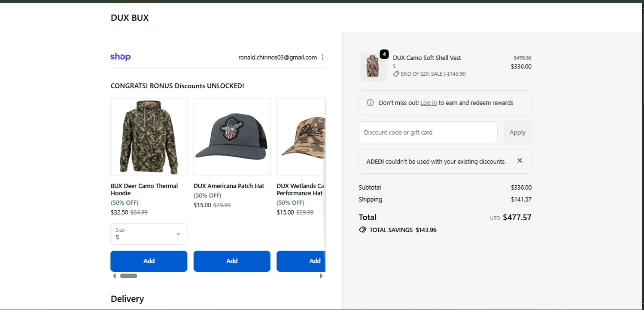Click the Apply discount button
The height and width of the screenshot is (310, 644).
[x=517, y=132]
